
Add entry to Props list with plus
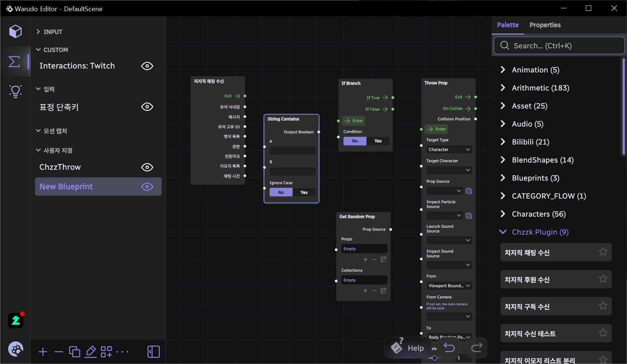coord(365,259)
